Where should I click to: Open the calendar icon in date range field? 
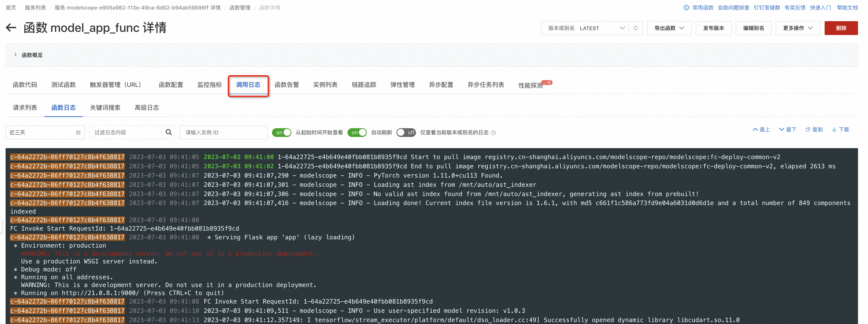(78, 133)
